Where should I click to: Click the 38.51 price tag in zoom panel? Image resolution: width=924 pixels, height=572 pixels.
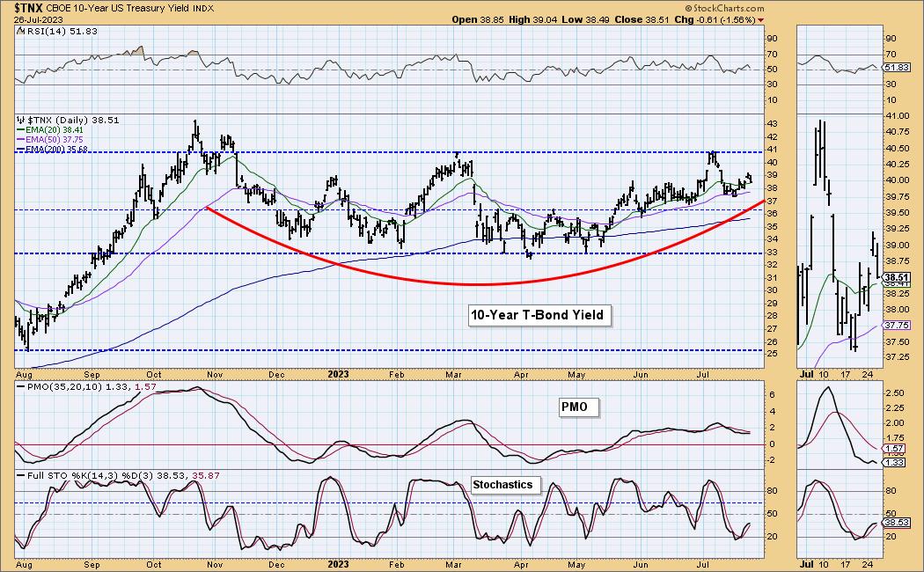point(897,277)
